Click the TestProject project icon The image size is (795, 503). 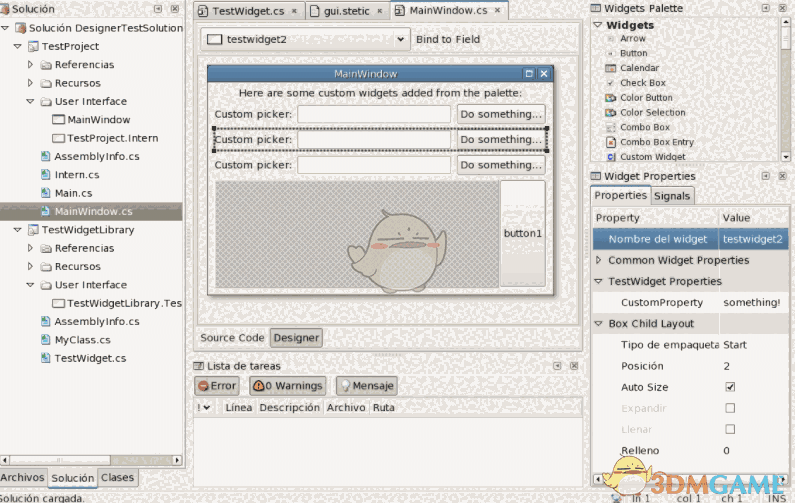(x=33, y=46)
